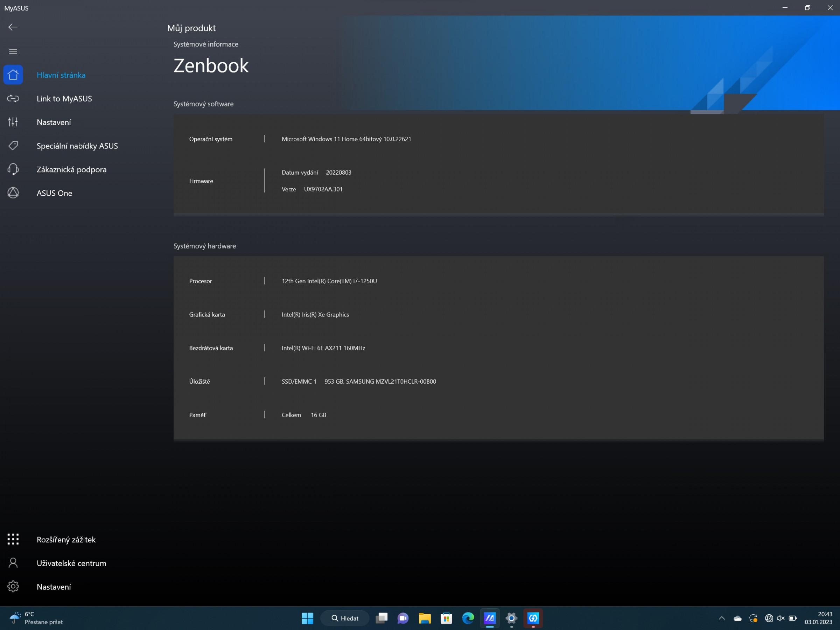This screenshot has width=840, height=630.
Task: Open Windows Settings gear in taskbar
Action: 511,618
